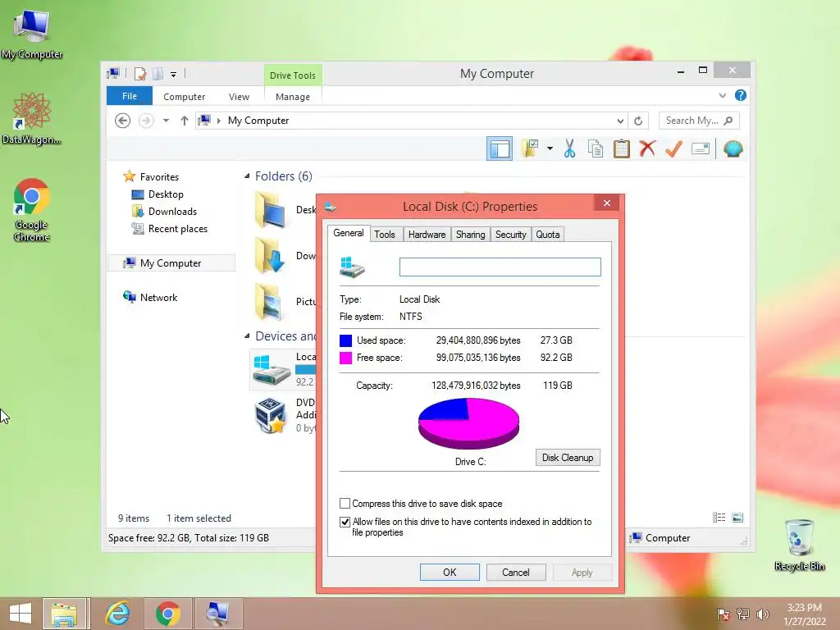Viewport: 840px width, 630px height.
Task: Click the volume speaker tray icon
Action: [762, 614]
